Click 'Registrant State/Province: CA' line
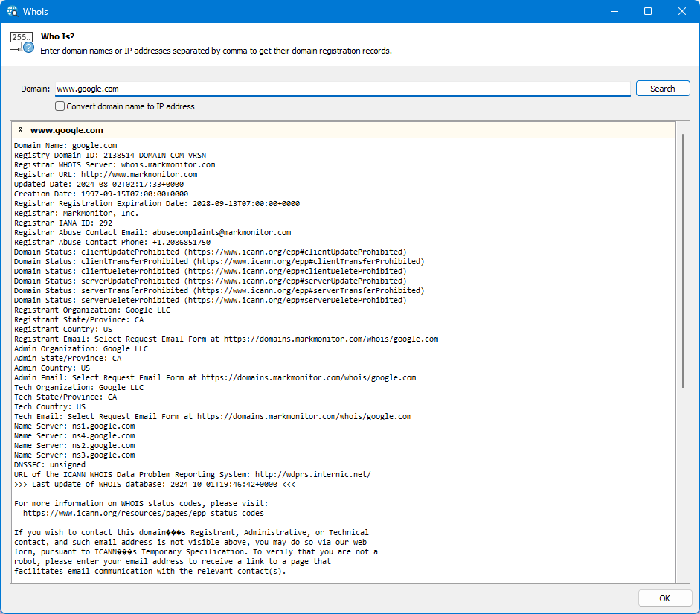Image resolution: width=700 pixels, height=614 pixels. (79, 320)
